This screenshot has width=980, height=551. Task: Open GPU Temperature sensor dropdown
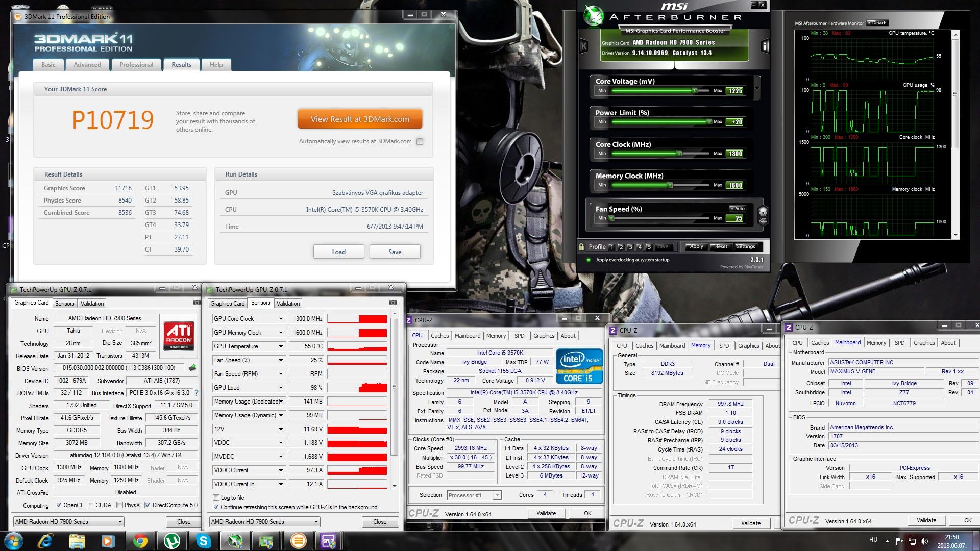click(x=280, y=346)
